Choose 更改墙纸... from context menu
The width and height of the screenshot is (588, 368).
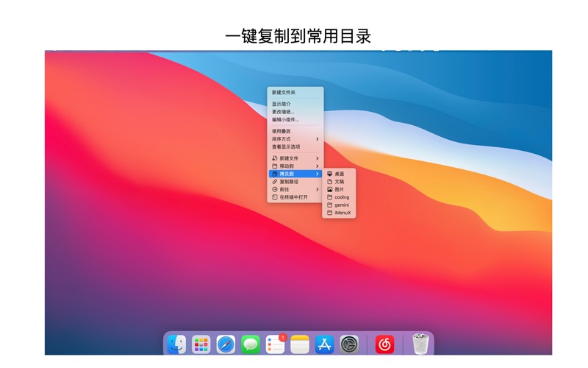295,112
